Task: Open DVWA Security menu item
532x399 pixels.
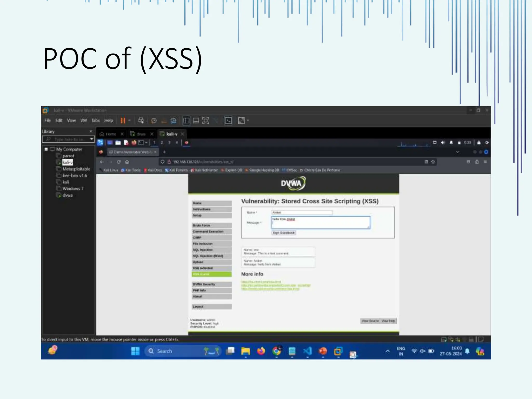Action: (x=212, y=284)
